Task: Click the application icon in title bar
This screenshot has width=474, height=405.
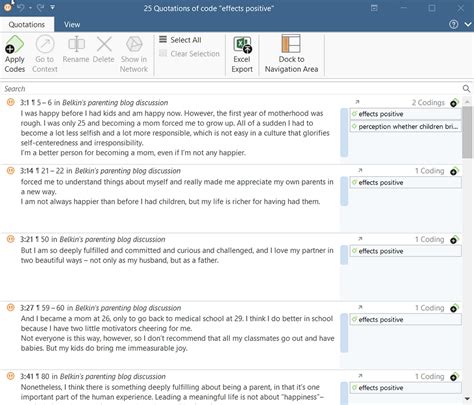Action: click(x=7, y=7)
